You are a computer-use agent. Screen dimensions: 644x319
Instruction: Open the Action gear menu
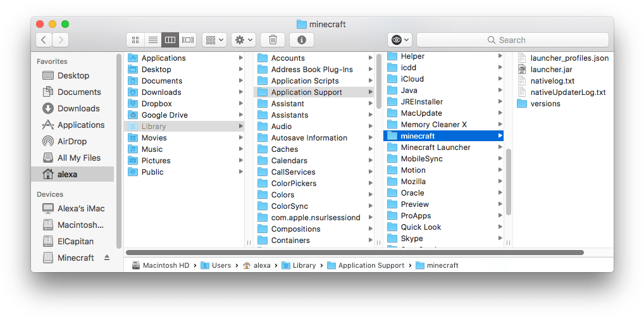244,40
